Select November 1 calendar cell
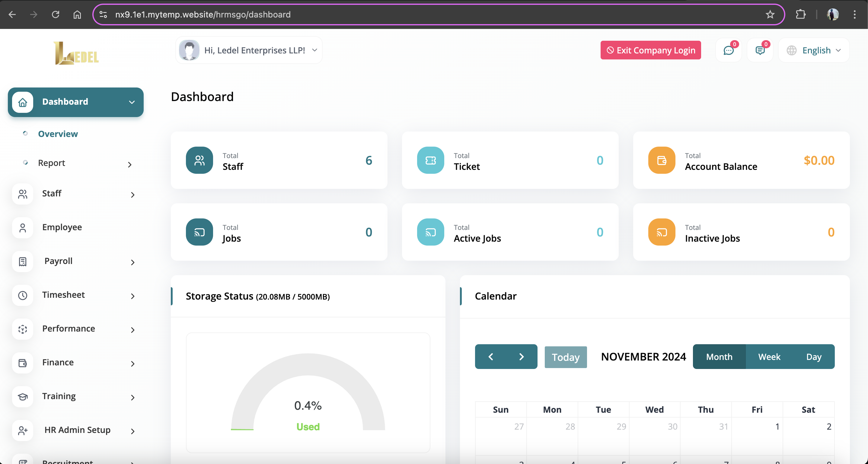This screenshot has width=868, height=464. pos(757,436)
